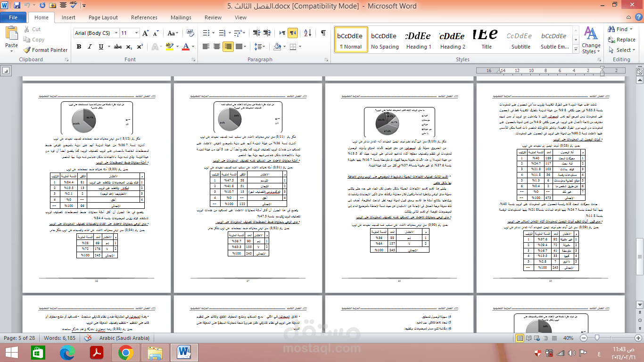Click the zoom slider handle

597,338
